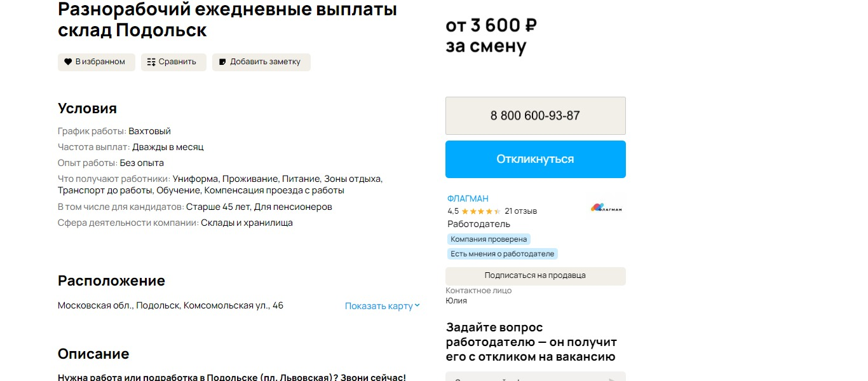Click Есть мнения о работодателе badge

[502, 253]
